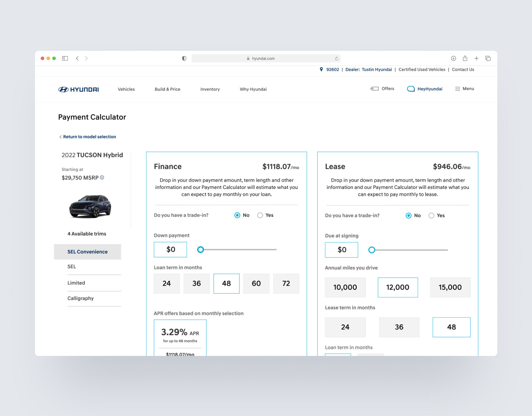The height and width of the screenshot is (416, 532).
Task: Select 15,000 annual miles
Action: (450, 287)
